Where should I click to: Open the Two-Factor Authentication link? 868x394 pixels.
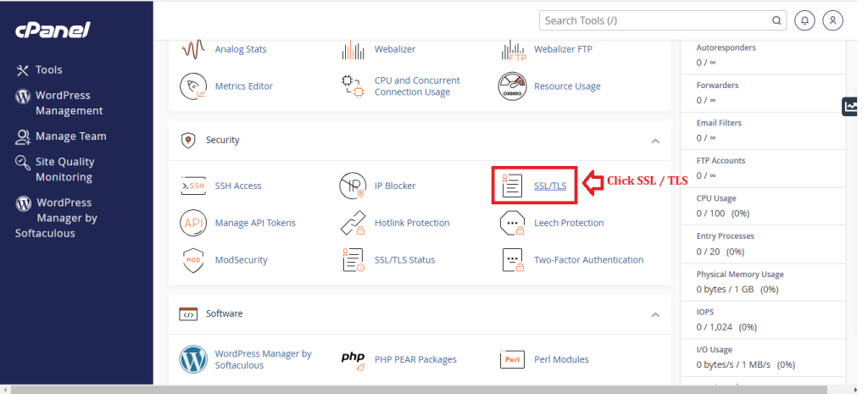click(588, 260)
